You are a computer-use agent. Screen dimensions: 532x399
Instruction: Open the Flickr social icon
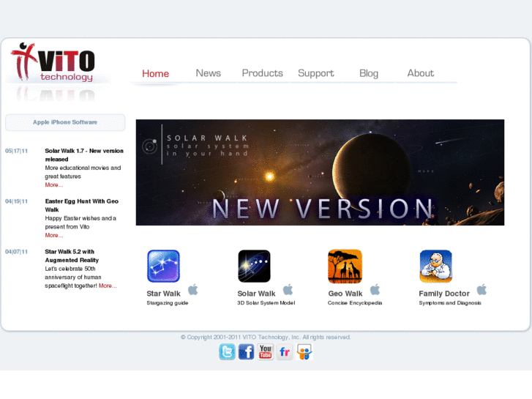click(285, 352)
